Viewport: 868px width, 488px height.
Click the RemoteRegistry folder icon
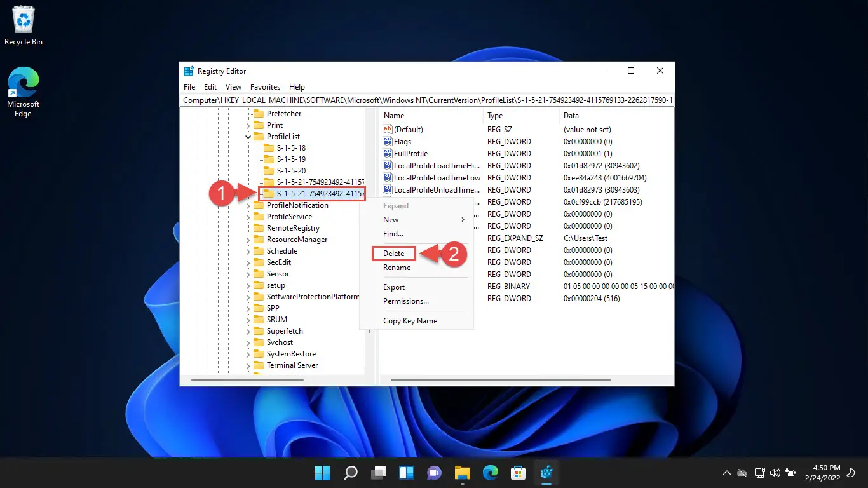coord(258,228)
